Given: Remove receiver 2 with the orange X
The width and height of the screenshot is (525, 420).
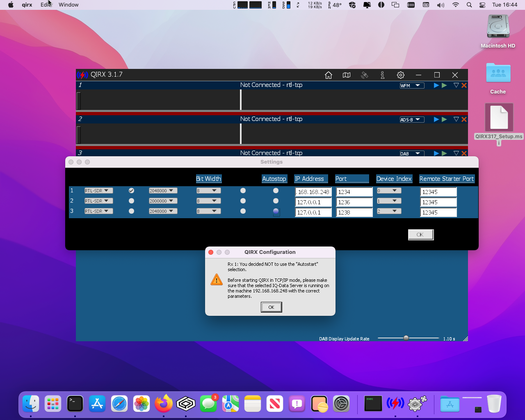Looking at the screenshot, I should 464,119.
